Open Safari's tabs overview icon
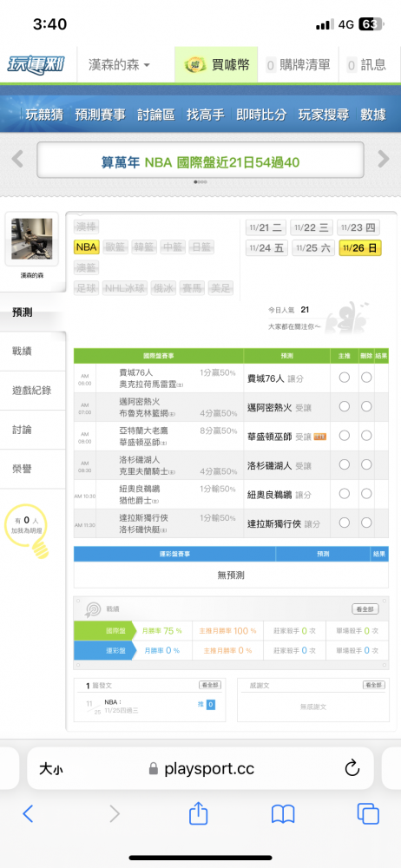 pyautogui.click(x=368, y=813)
